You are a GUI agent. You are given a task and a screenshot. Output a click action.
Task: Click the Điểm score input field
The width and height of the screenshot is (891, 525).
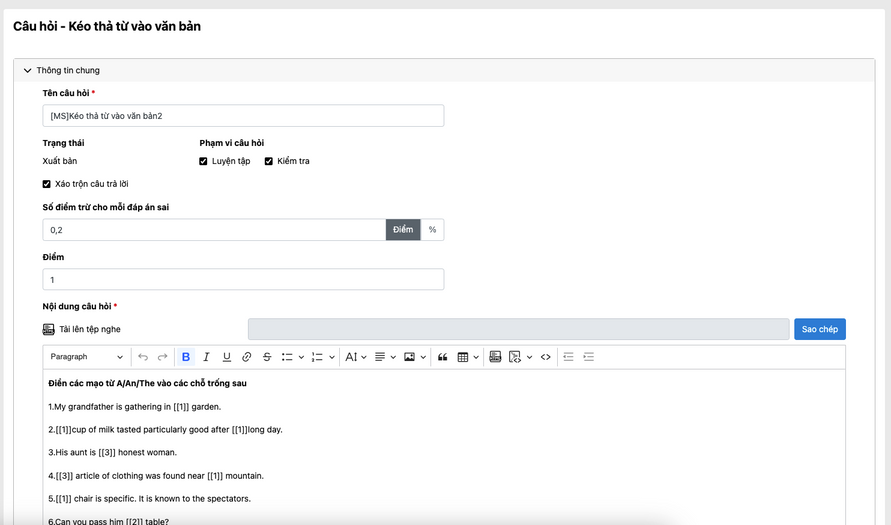(243, 280)
